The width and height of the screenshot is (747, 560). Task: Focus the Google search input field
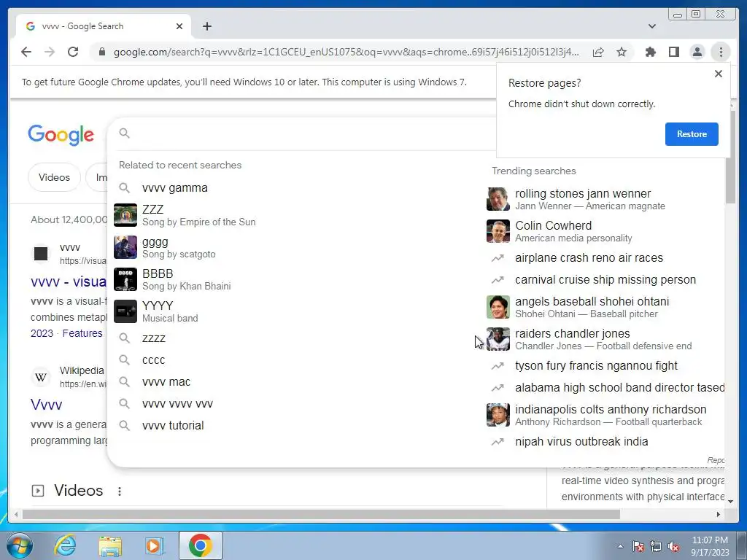click(312, 133)
